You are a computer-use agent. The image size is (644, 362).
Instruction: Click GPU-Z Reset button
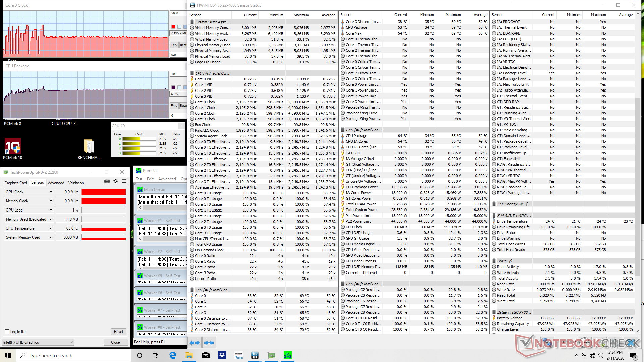118,332
